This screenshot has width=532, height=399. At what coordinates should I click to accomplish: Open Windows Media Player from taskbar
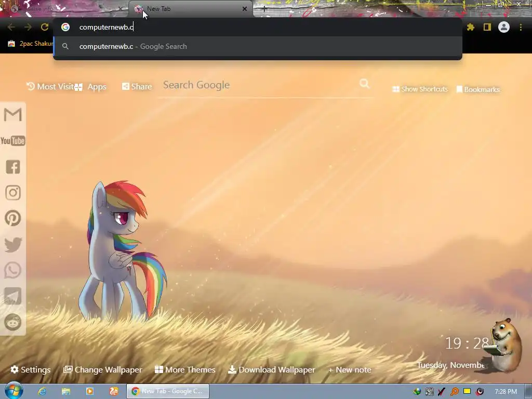[x=89, y=391]
